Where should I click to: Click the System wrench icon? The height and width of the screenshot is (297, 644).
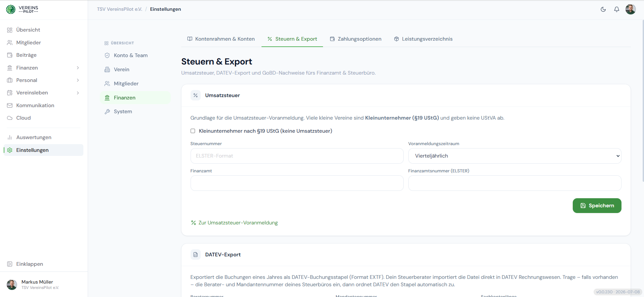click(x=107, y=112)
